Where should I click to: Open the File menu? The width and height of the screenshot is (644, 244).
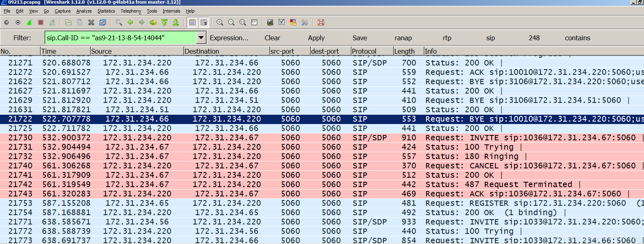7,11
